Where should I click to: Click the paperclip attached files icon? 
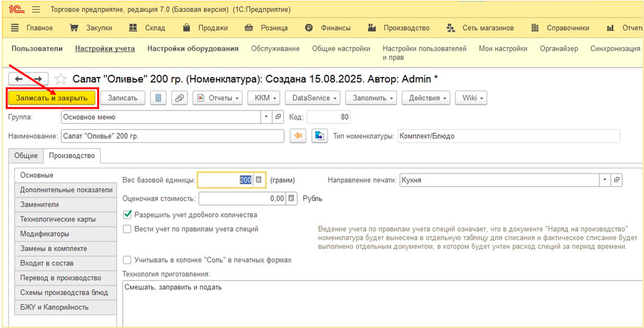[x=179, y=98]
